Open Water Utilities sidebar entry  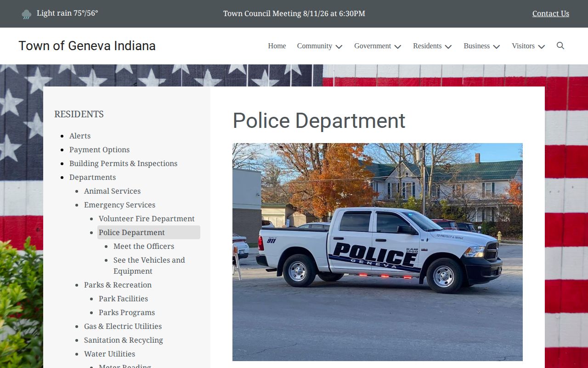[109, 354]
